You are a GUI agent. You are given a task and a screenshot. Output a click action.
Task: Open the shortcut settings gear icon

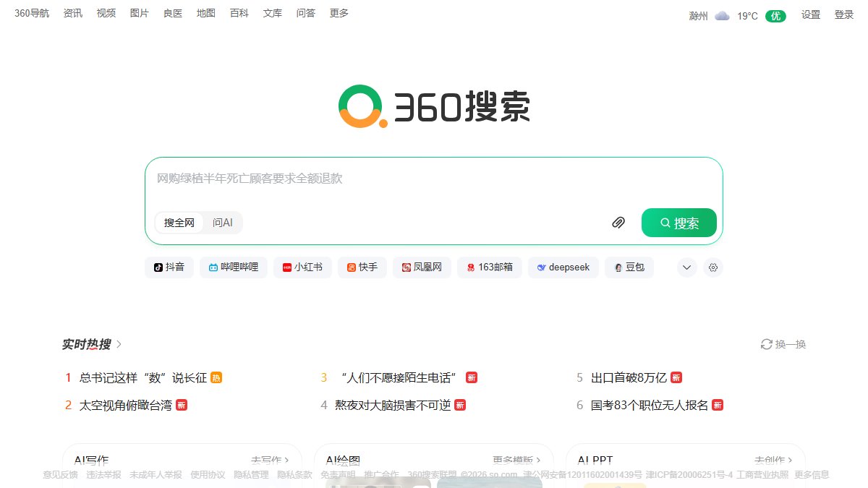(x=713, y=267)
